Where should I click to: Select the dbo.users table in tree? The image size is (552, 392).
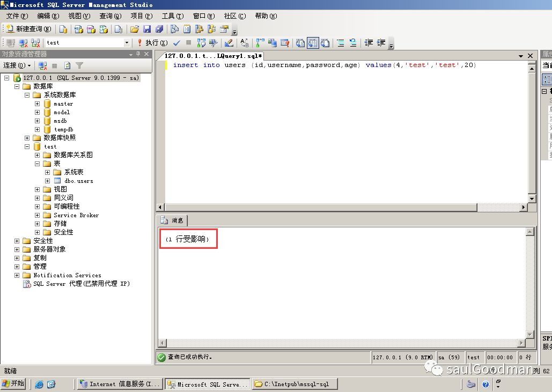click(x=78, y=181)
